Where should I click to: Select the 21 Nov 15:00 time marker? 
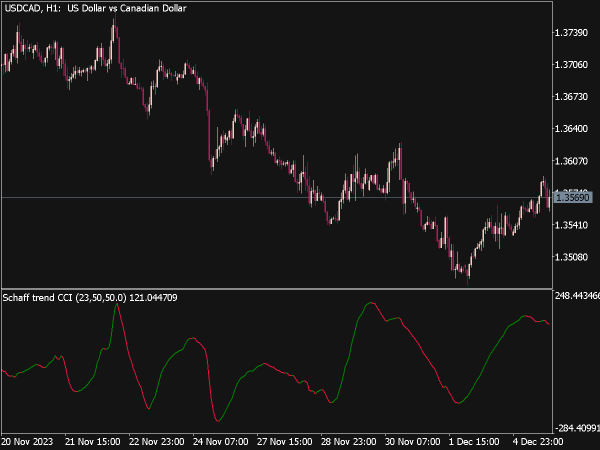(92, 441)
